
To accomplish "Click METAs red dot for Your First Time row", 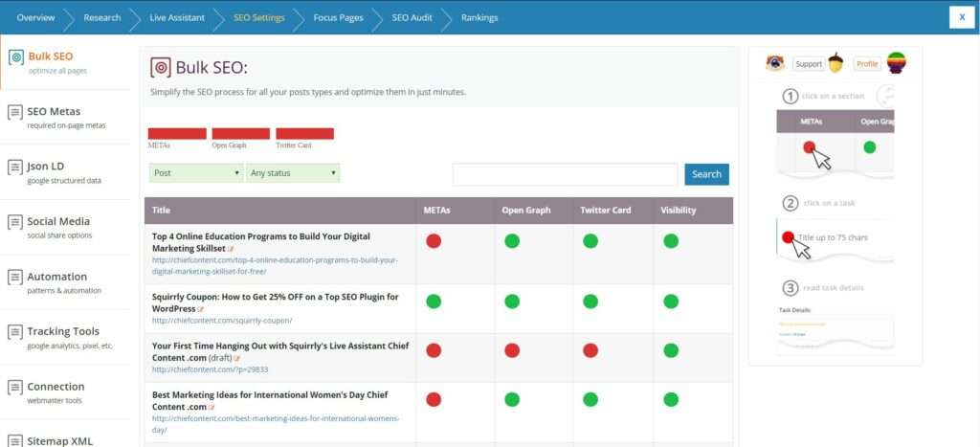I will [x=434, y=350].
